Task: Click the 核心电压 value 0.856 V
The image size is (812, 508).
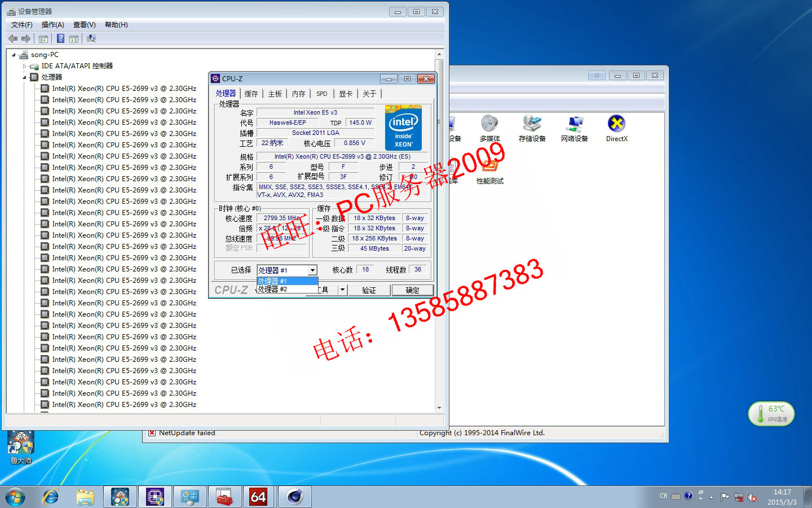Action: pos(355,143)
